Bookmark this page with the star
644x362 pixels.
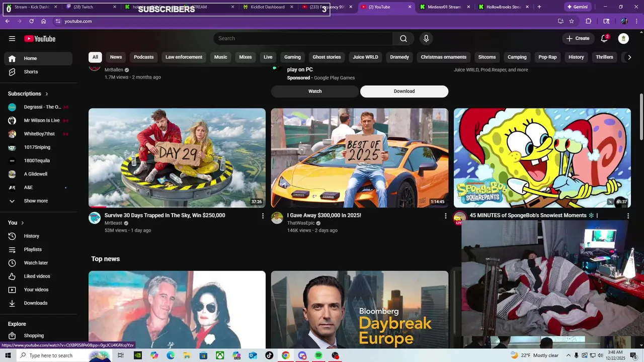point(572,21)
